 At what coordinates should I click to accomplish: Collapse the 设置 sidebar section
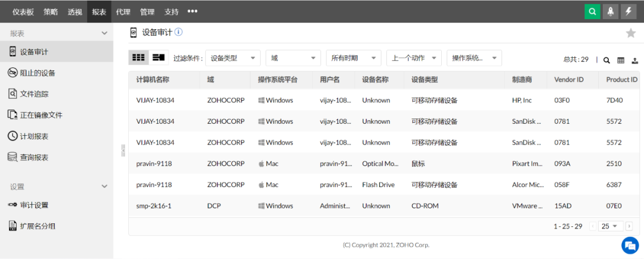(x=104, y=186)
